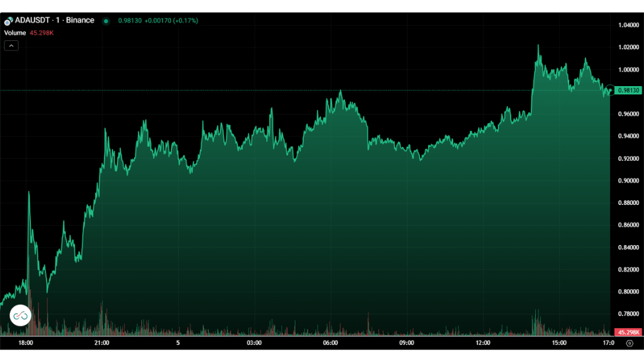The height and width of the screenshot is (362, 644).
Task: Select the ADAUSDT · 1 · Binance symbol title
Action: 55,20
